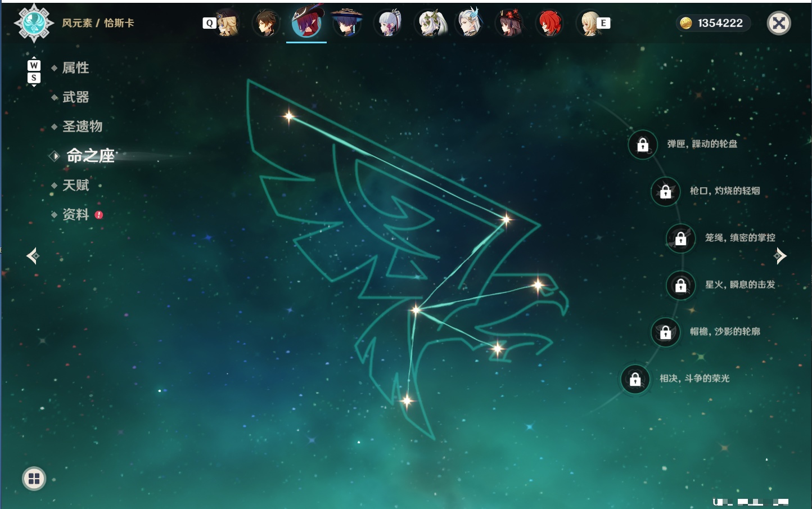Image resolution: width=812 pixels, height=509 pixels.
Task: Click the label 枪口, 灼烧的轻烟
Action: 725,191
